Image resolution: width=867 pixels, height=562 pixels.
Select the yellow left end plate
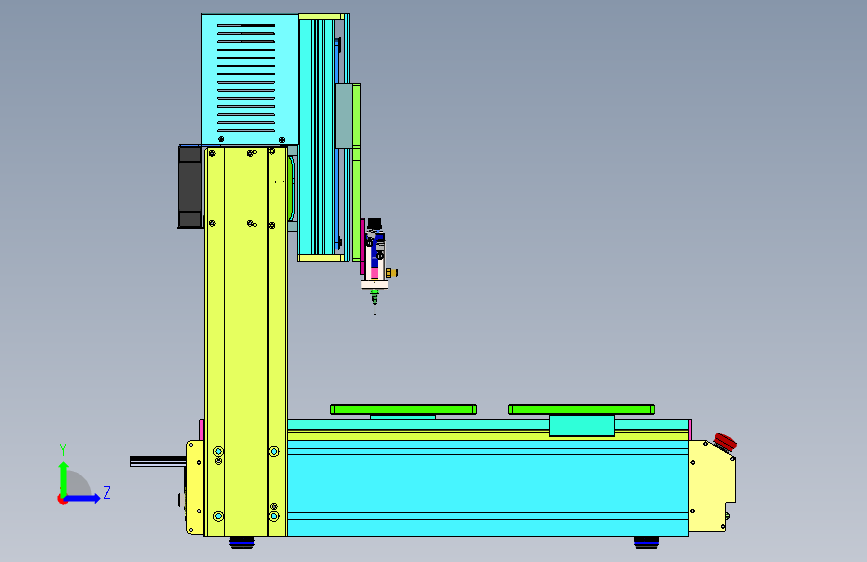pyautogui.click(x=195, y=487)
